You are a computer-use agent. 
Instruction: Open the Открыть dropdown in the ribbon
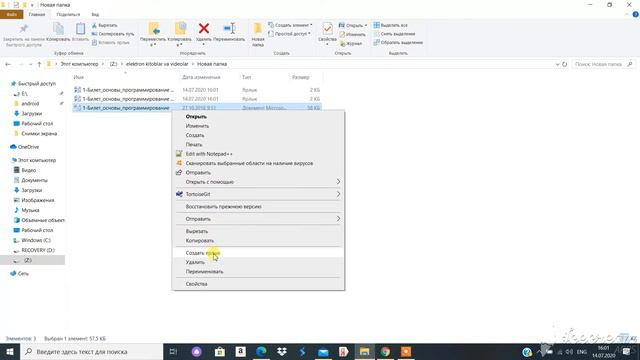coord(353,25)
